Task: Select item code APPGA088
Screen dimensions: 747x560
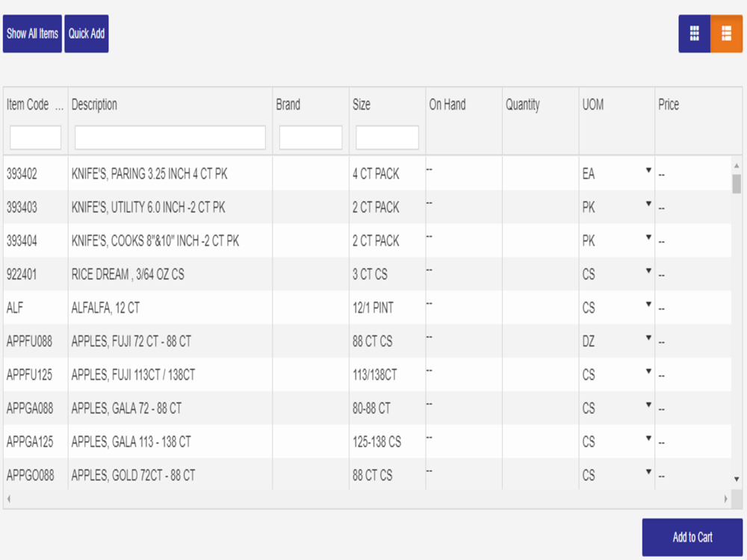Action: (x=30, y=408)
